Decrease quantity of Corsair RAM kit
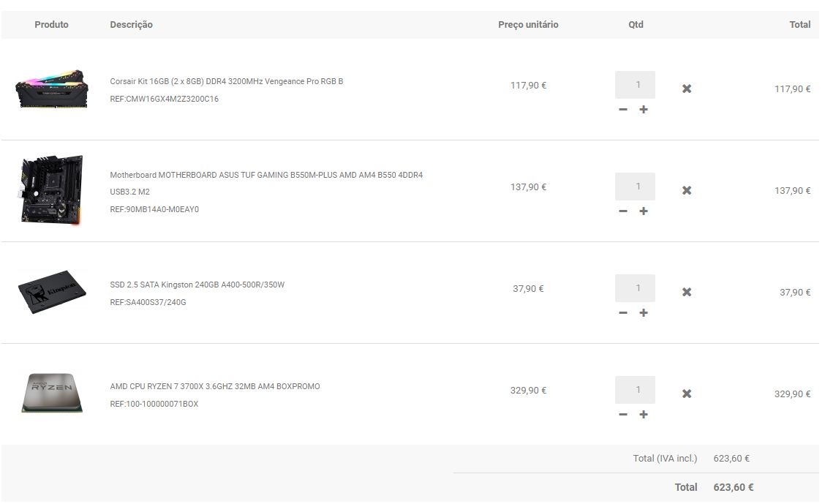 pos(623,110)
